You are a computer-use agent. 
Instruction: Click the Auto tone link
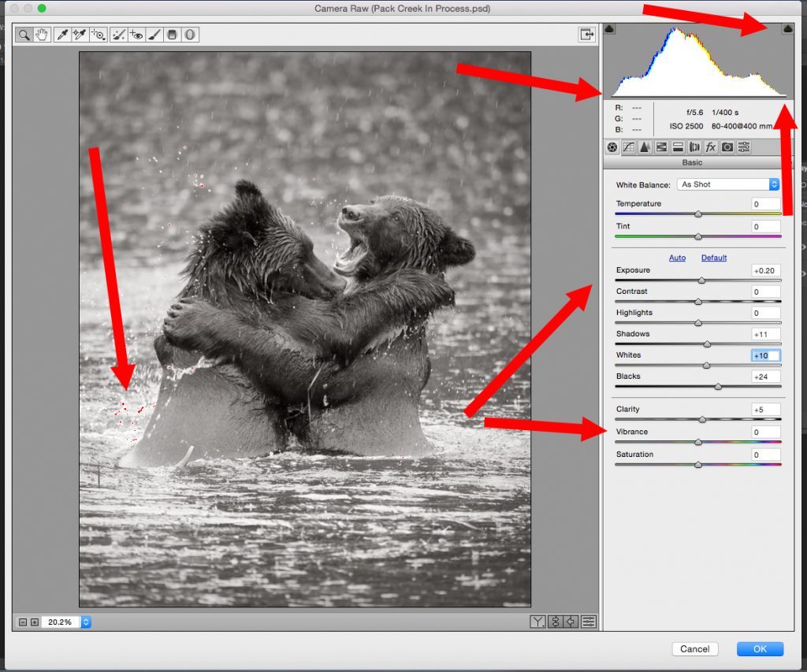click(677, 258)
